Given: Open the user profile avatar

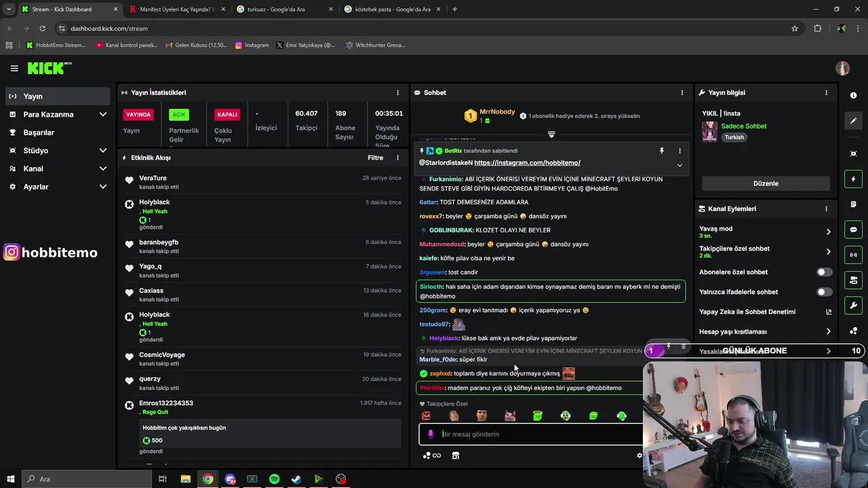Looking at the screenshot, I should coord(843,68).
